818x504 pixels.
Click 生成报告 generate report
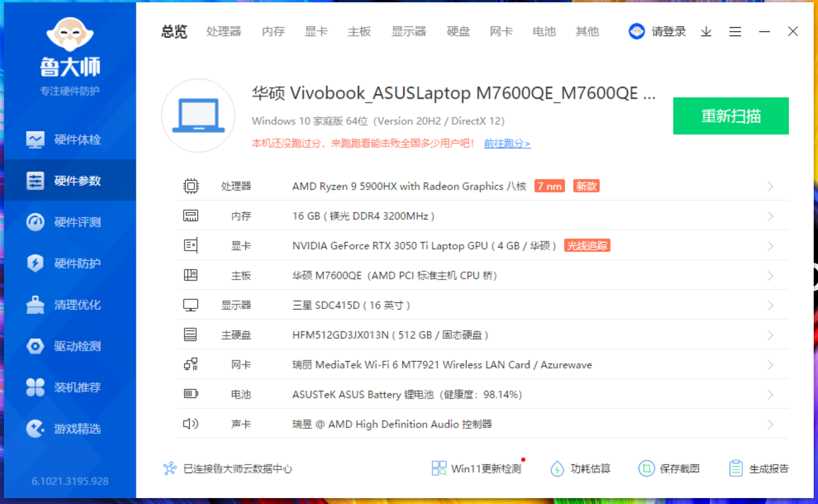tap(759, 468)
